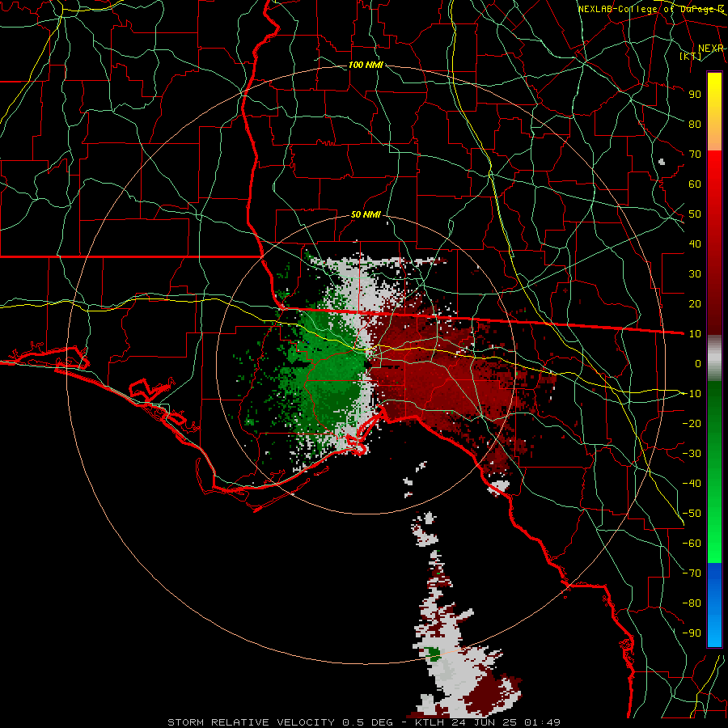The image size is (728, 728).
Task: Select the light blue bottom segment of the color bar
Action: click(714, 632)
